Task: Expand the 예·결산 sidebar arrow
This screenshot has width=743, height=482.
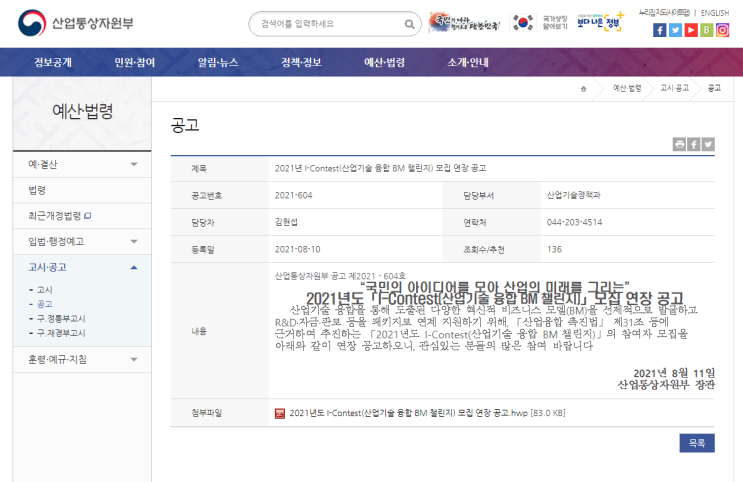Action: [x=134, y=164]
